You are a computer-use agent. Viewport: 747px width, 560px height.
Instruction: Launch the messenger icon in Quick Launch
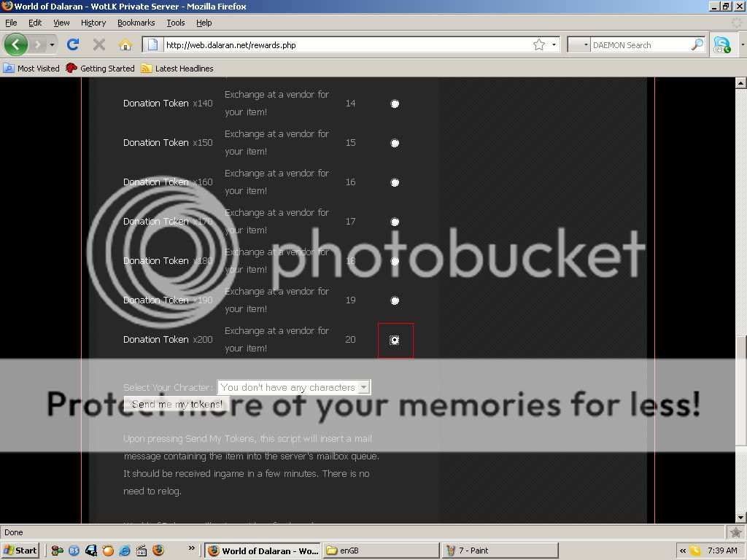pyautogui.click(x=57, y=551)
